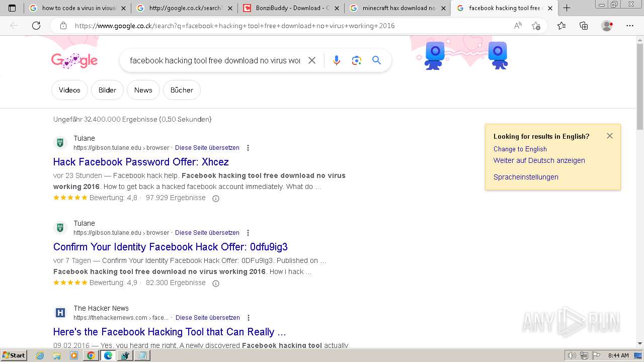Translate the second Tulane result page
Viewport: 644px width, 362px height.
coord(207,233)
